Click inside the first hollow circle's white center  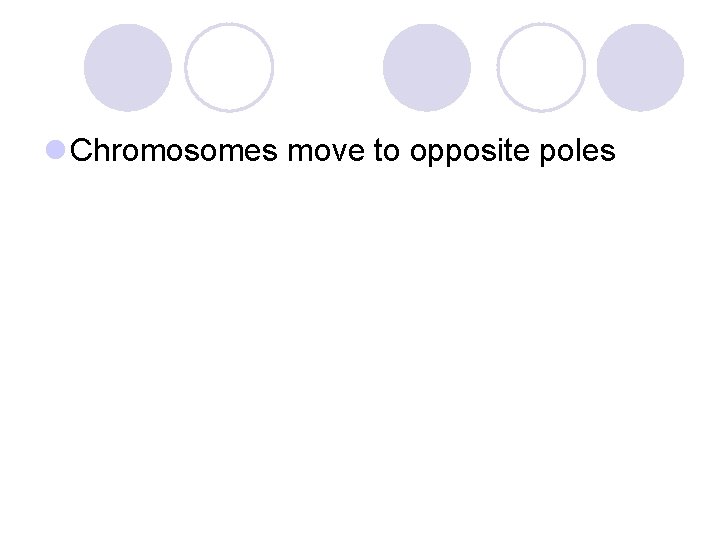[229, 68]
